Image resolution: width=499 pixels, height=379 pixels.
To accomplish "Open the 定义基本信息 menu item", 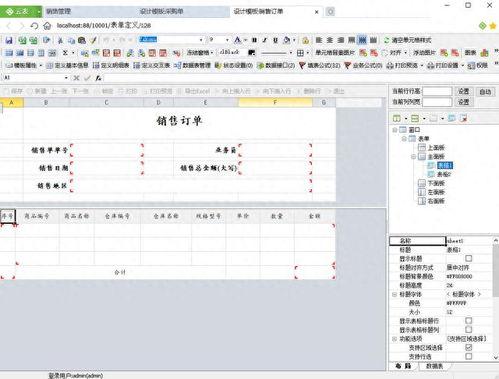I will pyautogui.click(x=67, y=65).
